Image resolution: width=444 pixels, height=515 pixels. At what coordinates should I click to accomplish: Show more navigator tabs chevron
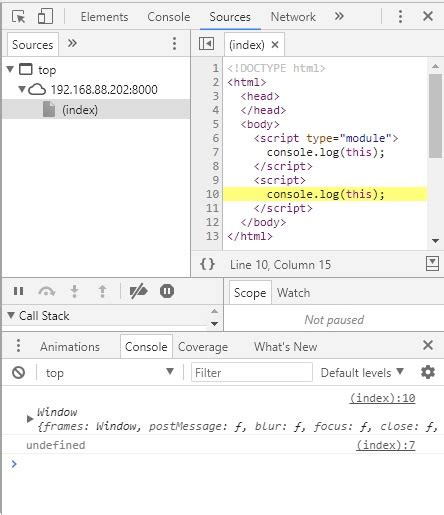coord(72,43)
